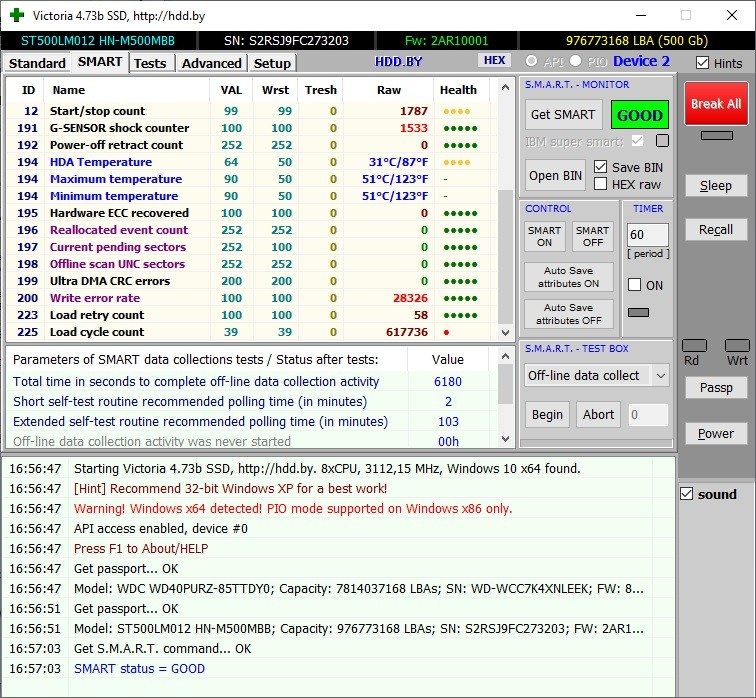The image size is (756, 698).
Task: Click the green GOOD status indicator
Action: click(x=639, y=115)
